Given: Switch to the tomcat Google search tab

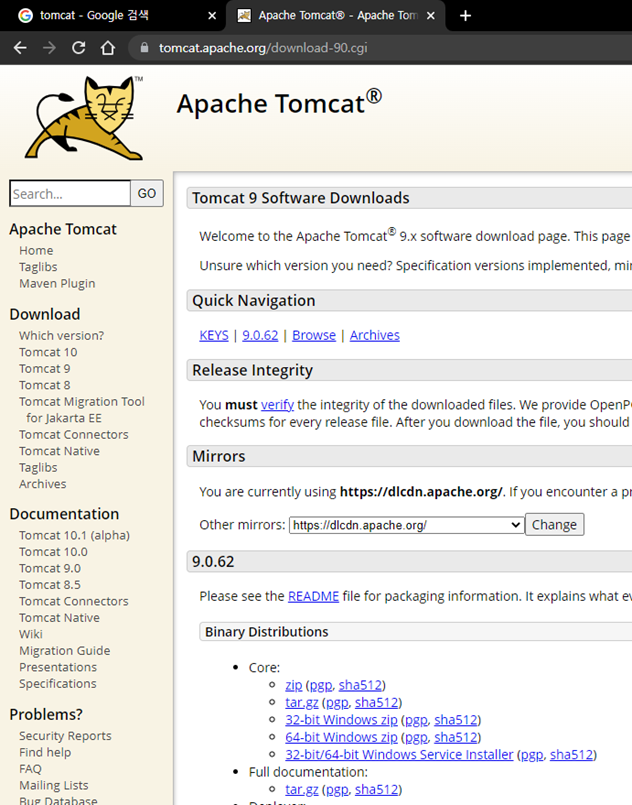Looking at the screenshot, I should tap(117, 16).
